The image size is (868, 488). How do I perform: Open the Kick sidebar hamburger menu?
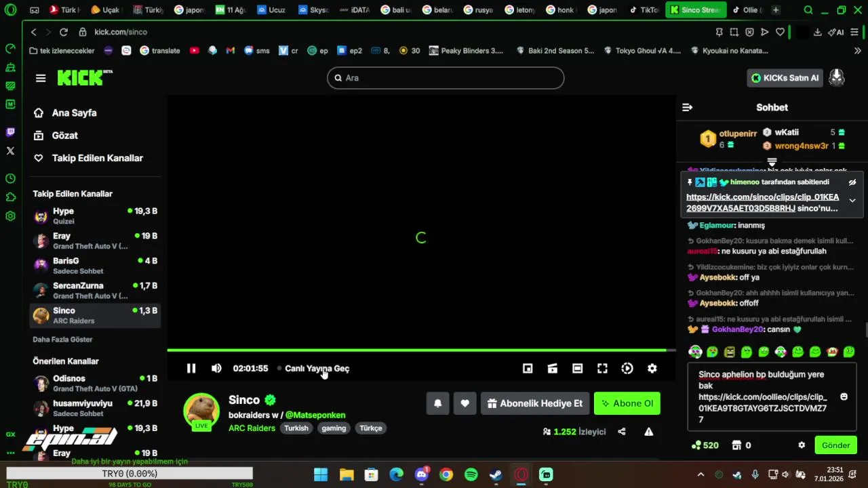(x=41, y=78)
